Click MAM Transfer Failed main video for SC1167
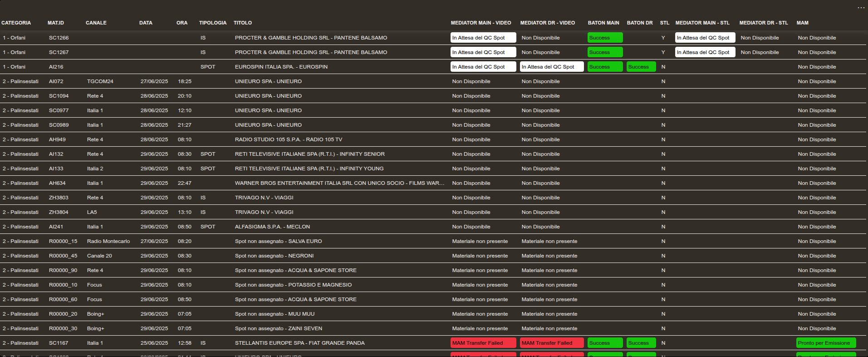 [x=483, y=343]
